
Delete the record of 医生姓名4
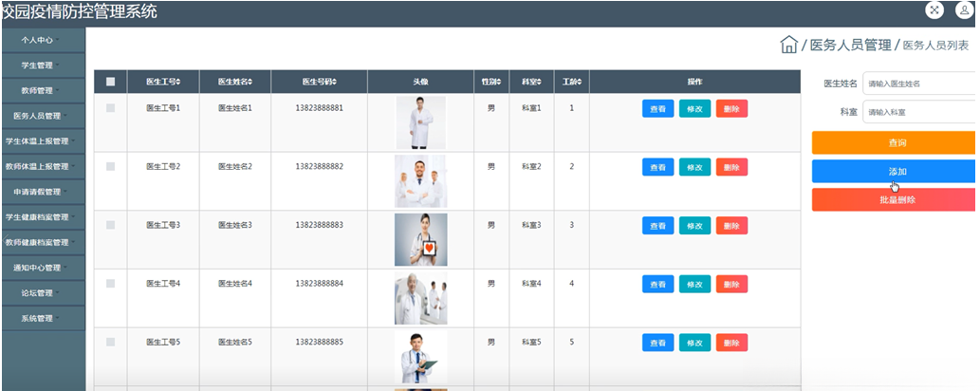(x=731, y=285)
